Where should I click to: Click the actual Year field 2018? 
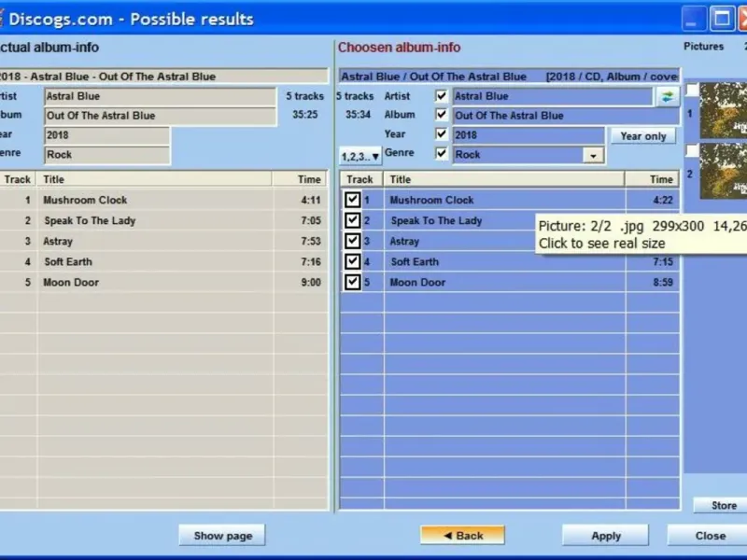106,135
